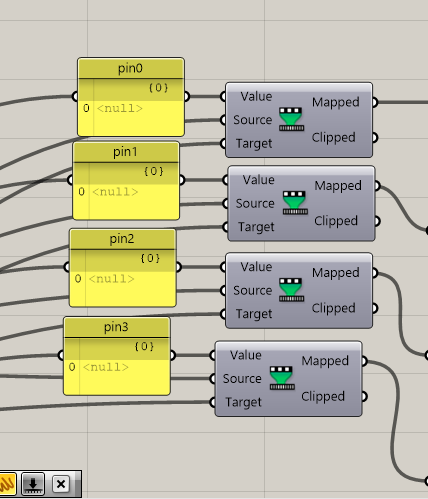Click the Target input of bottom Remap component
The image size is (428, 499).
(243, 402)
